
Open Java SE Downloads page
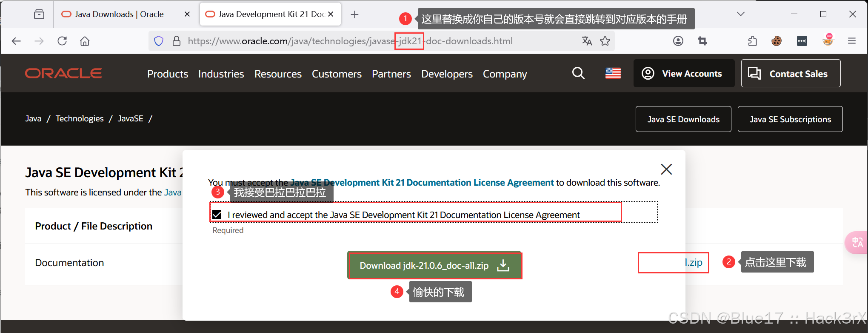683,119
